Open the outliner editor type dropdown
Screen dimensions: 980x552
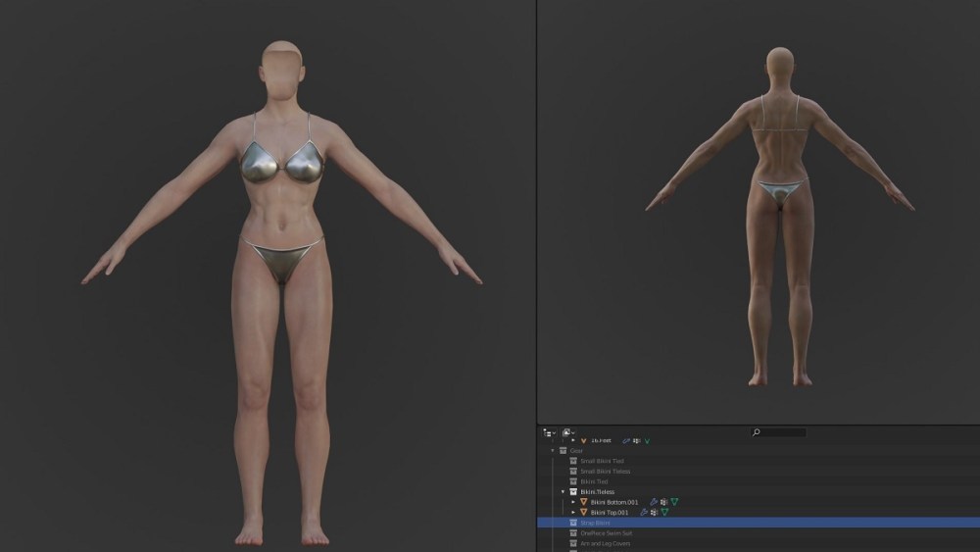pos(549,432)
